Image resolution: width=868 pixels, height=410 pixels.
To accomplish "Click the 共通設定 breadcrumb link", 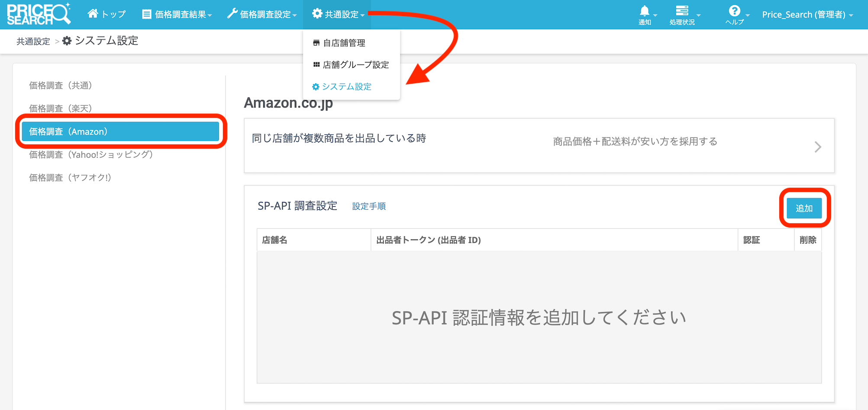I will pyautogui.click(x=33, y=41).
